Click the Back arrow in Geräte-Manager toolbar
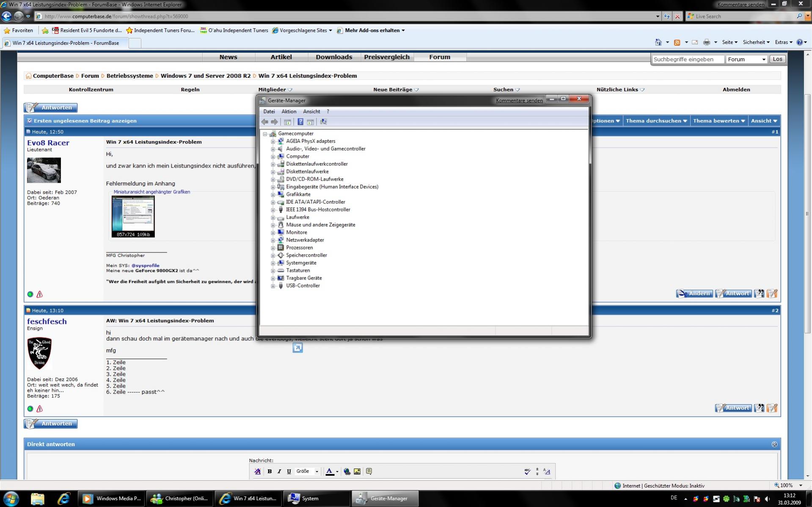This screenshot has height=507, width=812. pyautogui.click(x=265, y=122)
